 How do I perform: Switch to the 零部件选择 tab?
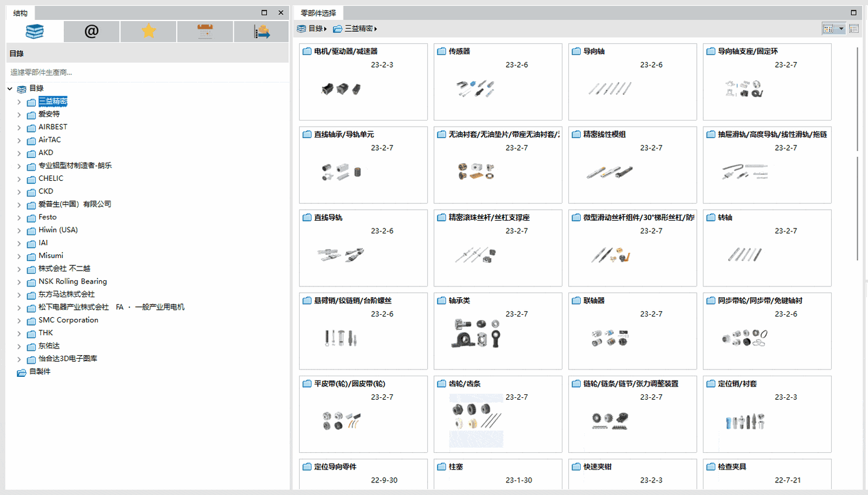(317, 12)
